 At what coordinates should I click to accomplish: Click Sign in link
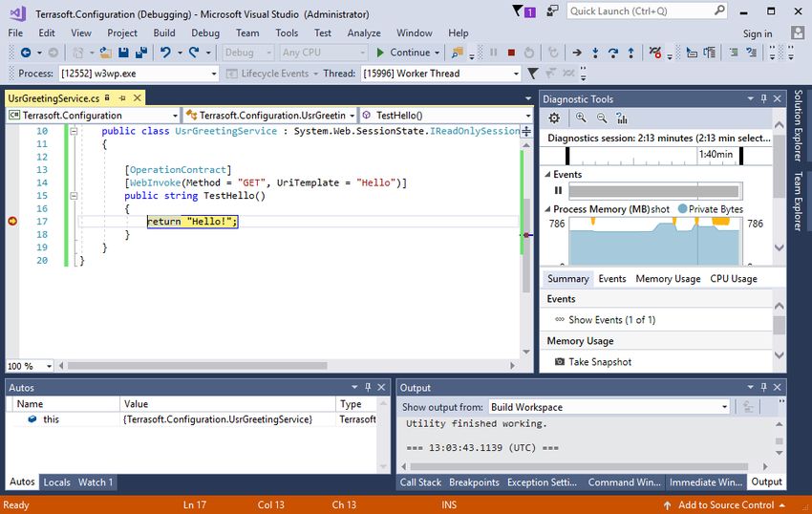coord(758,33)
